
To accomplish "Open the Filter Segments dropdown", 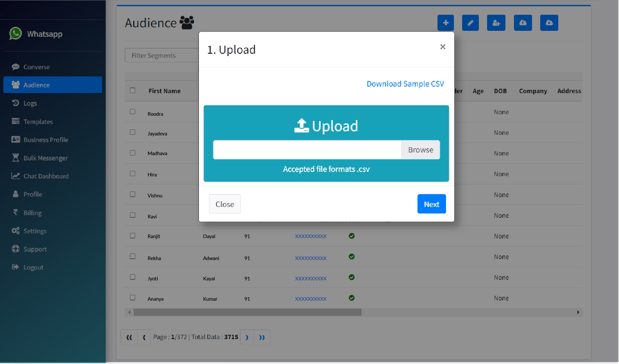I will point(161,55).
